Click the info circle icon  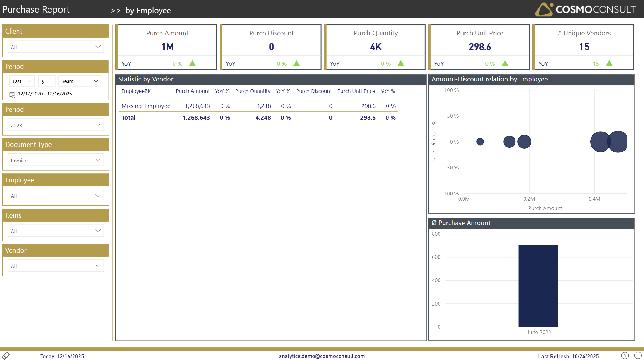pos(638,356)
